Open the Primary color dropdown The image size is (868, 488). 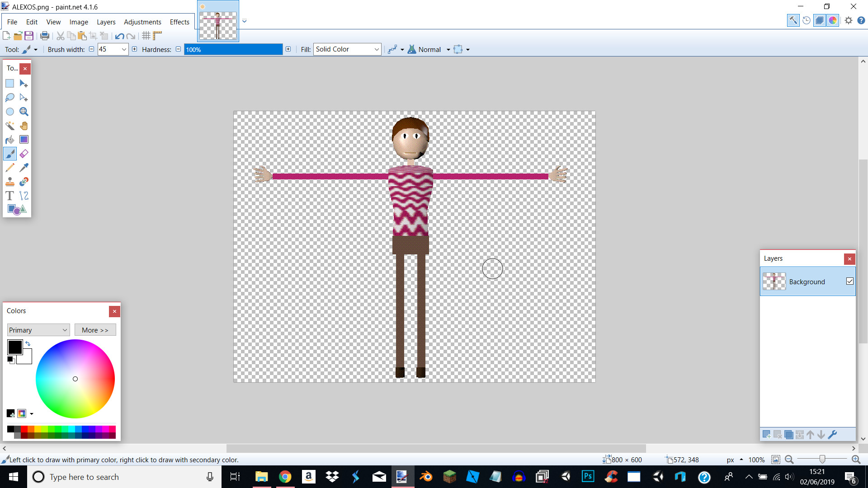pos(38,330)
